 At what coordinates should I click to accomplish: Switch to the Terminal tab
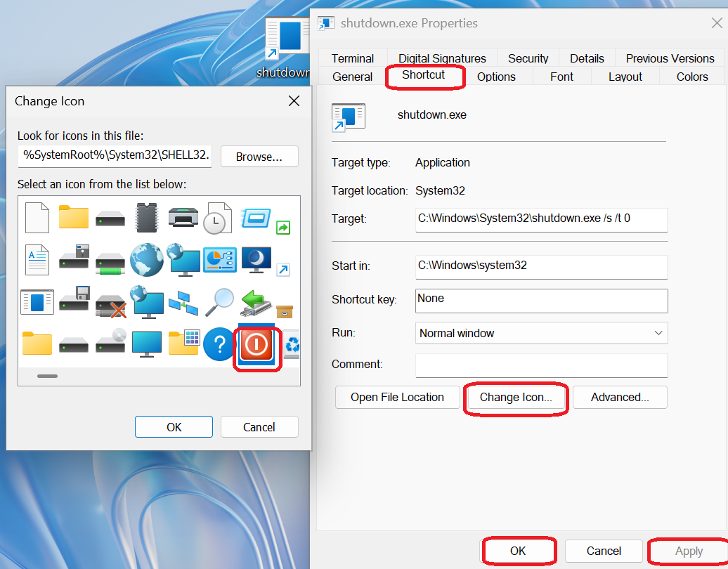[352, 58]
